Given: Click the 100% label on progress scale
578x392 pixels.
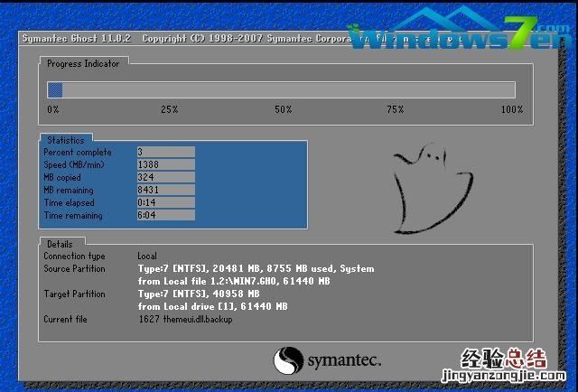Looking at the screenshot, I should (x=511, y=109).
